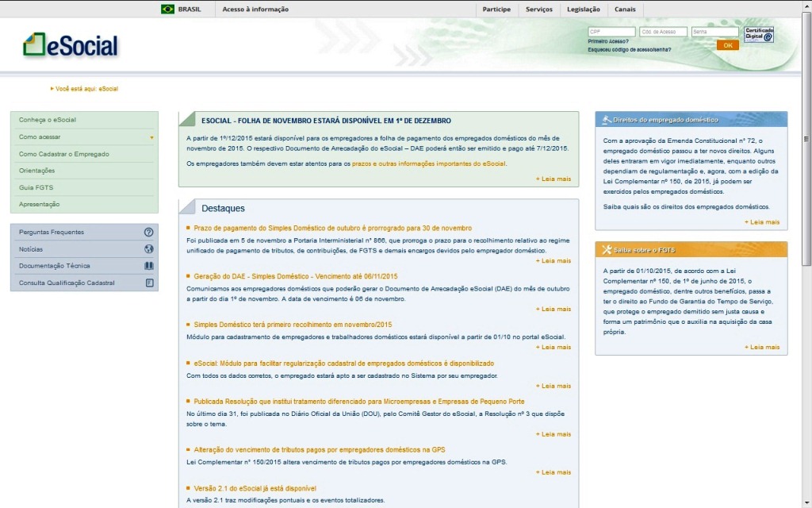Open prazos e outras informações importantes link
The height and width of the screenshot is (508, 812).
click(428, 164)
